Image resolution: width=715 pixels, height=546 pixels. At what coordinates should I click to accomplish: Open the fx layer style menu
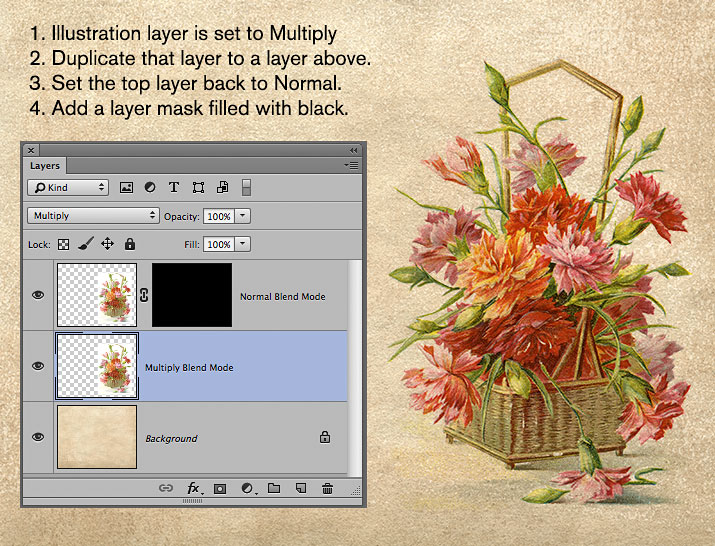tap(195, 489)
